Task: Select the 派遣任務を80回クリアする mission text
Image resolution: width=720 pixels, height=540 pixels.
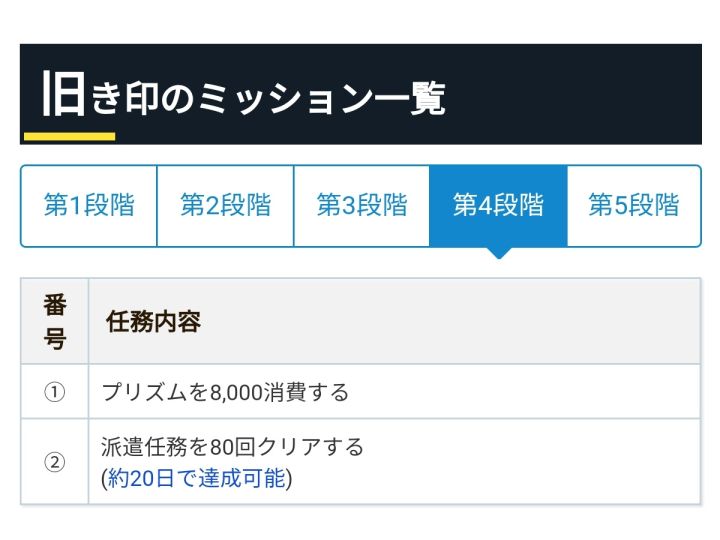Action: [232, 447]
